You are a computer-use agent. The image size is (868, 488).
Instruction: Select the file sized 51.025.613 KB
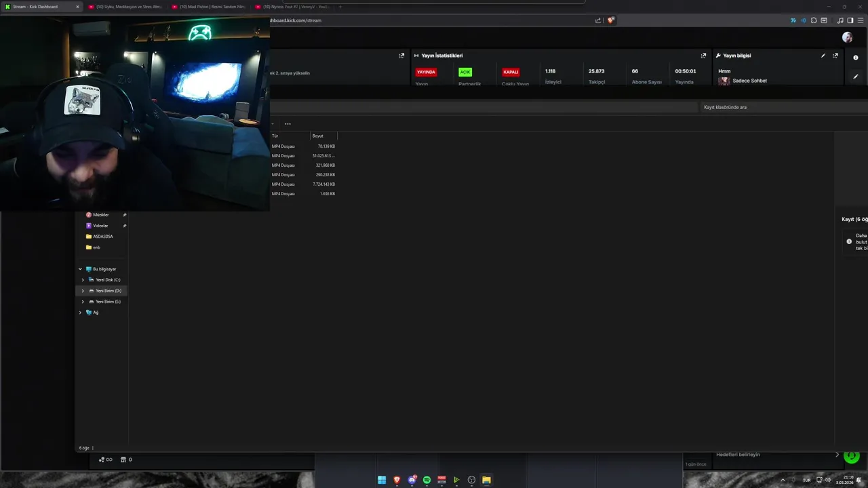pyautogui.click(x=303, y=156)
